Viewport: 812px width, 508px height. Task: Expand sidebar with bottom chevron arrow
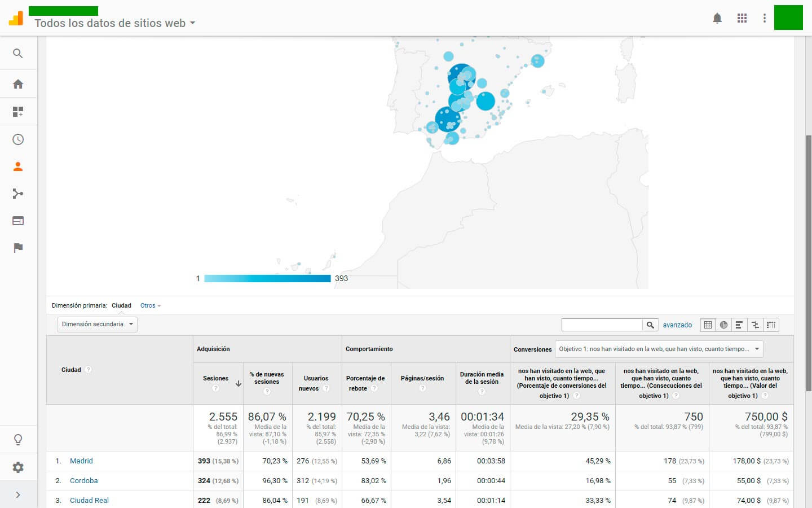(18, 495)
